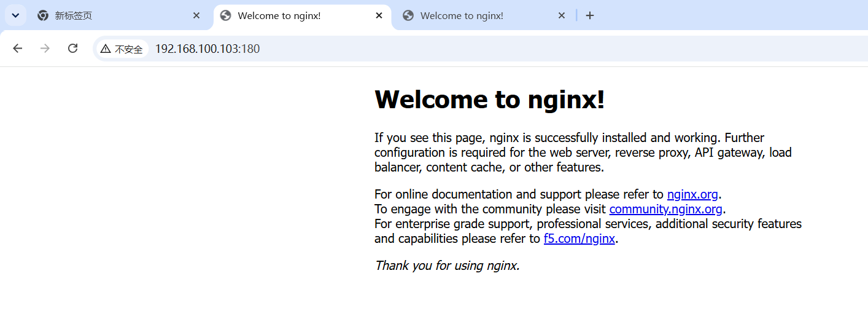The height and width of the screenshot is (324, 868).
Task: Open the 不安全 site security info chip
Action: click(x=122, y=49)
